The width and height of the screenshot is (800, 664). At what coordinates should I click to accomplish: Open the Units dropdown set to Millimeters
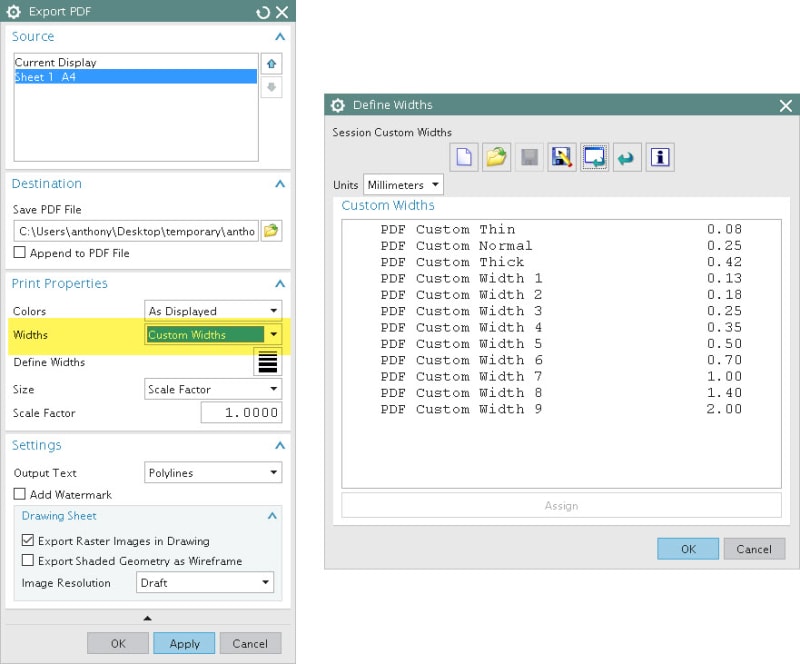tap(403, 184)
